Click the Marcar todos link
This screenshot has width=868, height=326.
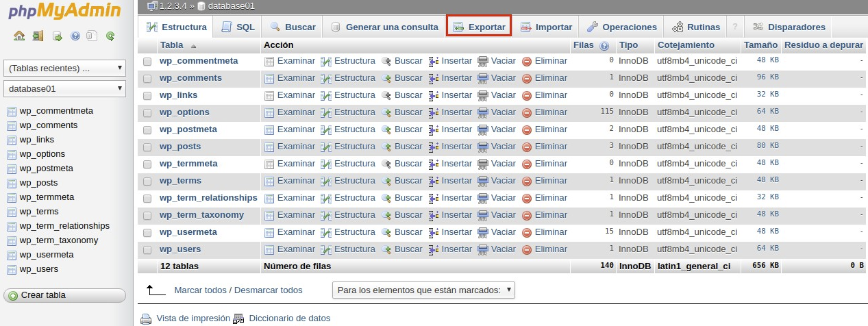tap(200, 290)
